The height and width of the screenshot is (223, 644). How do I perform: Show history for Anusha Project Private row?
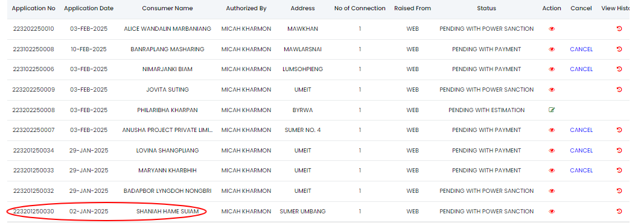(619, 130)
